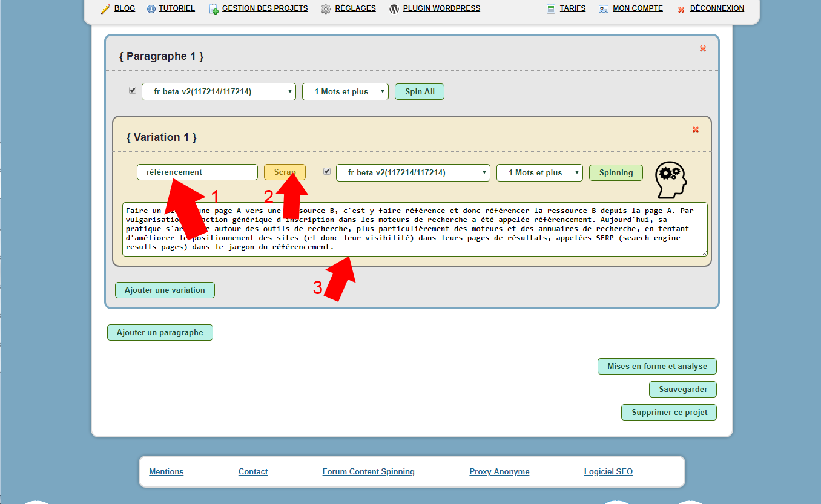Open the Logiciel SEO link
This screenshot has height=504, width=821.
point(608,471)
